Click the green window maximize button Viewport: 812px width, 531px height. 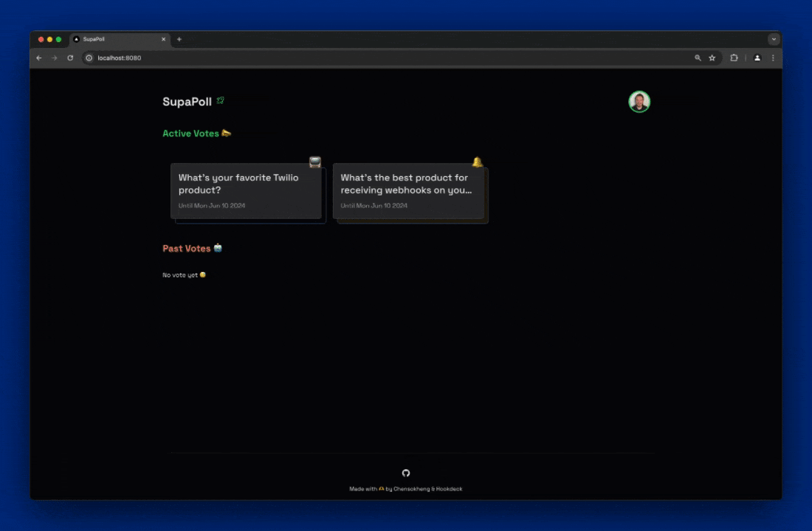tap(58, 39)
